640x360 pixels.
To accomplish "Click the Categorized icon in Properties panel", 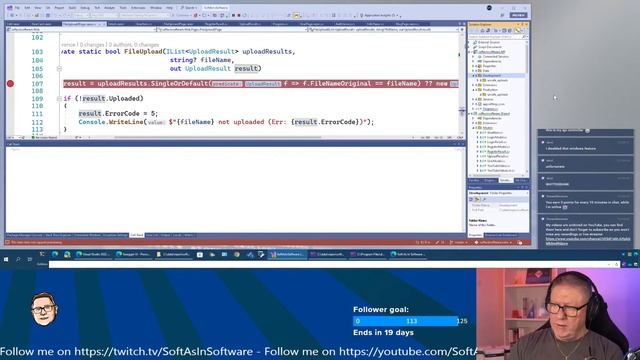I will [x=471, y=199].
